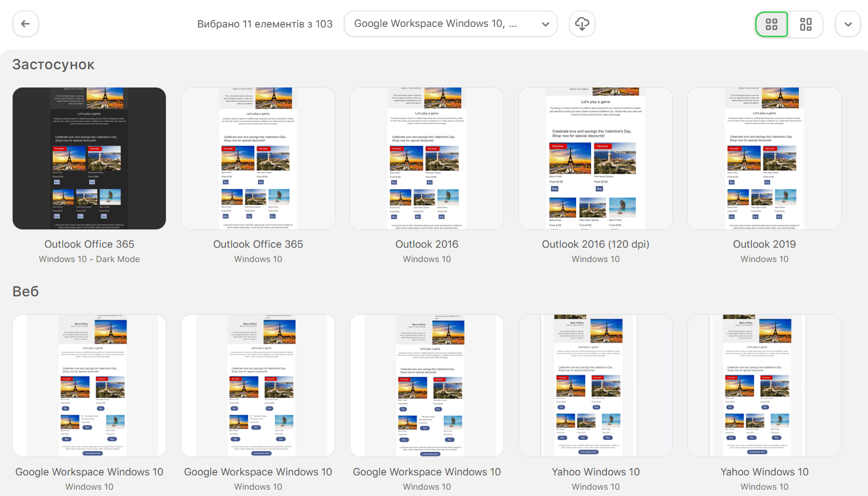The image size is (868, 496).
Task: Open the first Yahoo Windows 10 preview
Action: pyautogui.click(x=596, y=386)
